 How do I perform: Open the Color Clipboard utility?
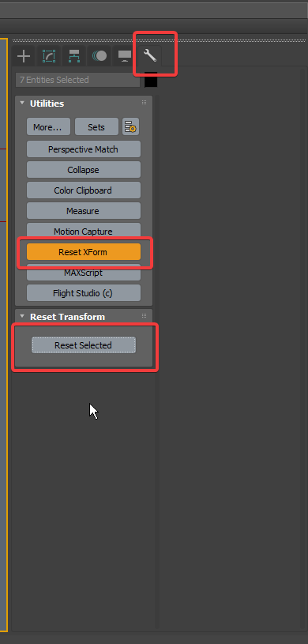84,190
